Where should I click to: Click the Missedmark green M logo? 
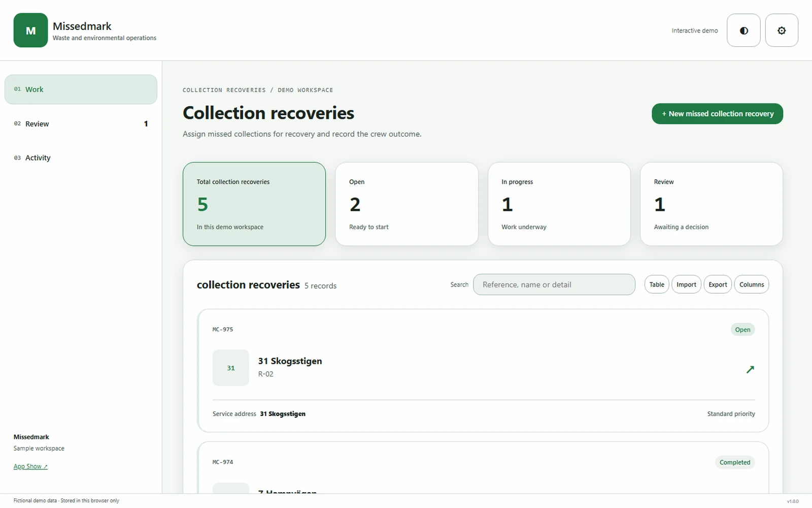click(x=30, y=30)
